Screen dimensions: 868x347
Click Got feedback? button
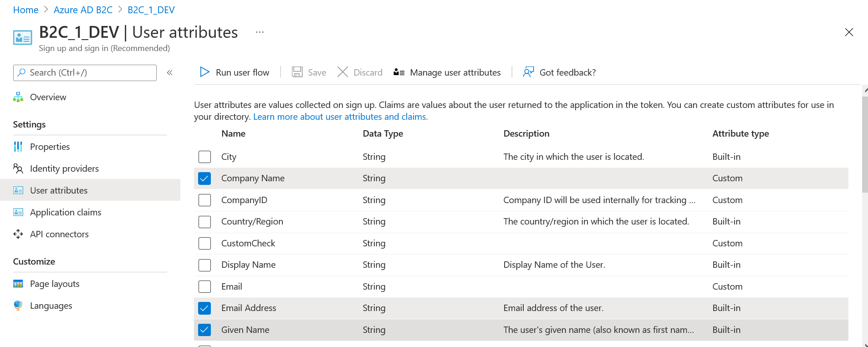tap(559, 72)
